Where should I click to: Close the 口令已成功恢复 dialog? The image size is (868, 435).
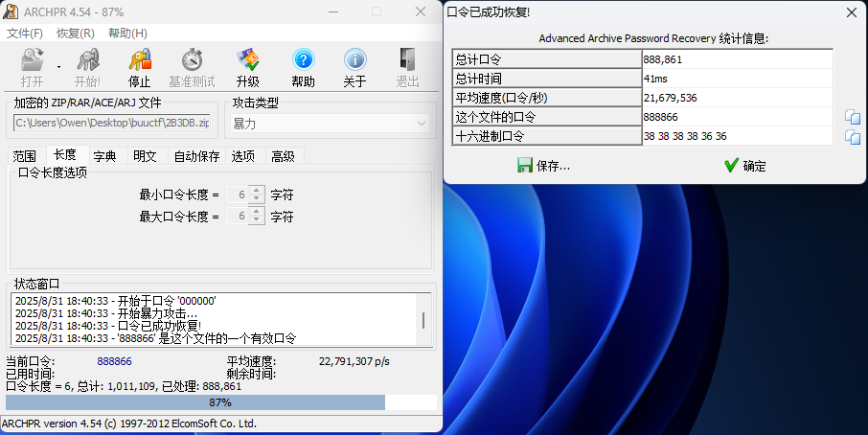pos(852,12)
